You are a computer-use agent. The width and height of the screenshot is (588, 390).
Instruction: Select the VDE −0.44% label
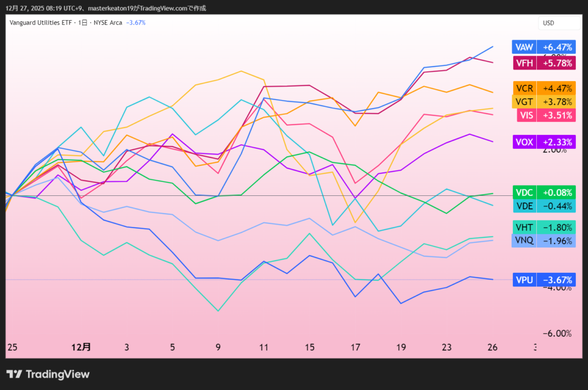tap(544, 206)
